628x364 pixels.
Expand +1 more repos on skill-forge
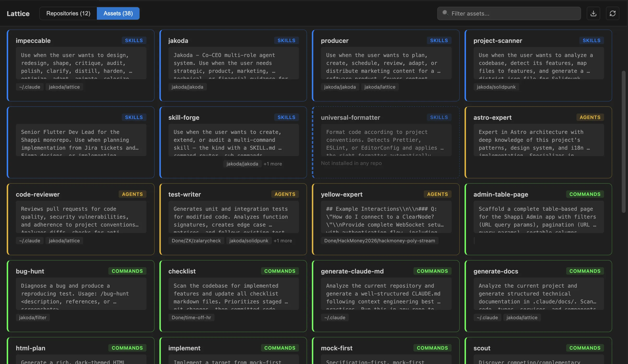273,164
